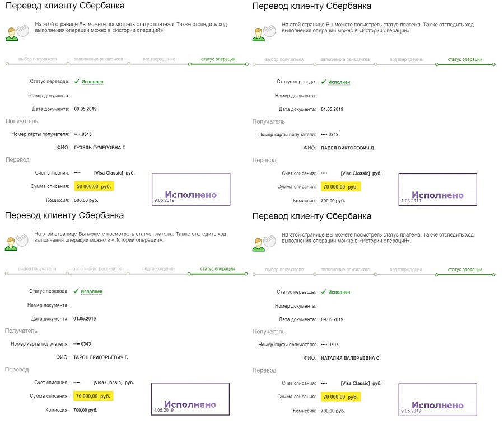
Task: Click the green checkmark next to Исполнен for card 6848
Action: [323, 82]
